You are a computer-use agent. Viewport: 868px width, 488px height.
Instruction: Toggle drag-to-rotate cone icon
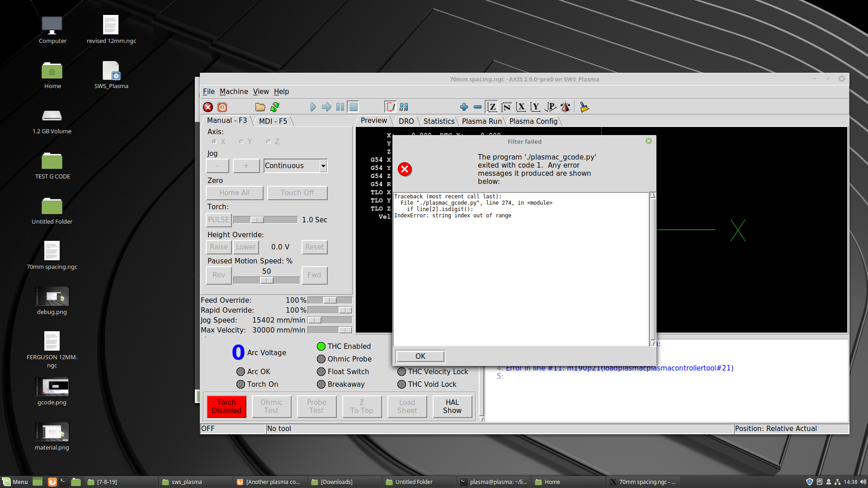click(565, 107)
